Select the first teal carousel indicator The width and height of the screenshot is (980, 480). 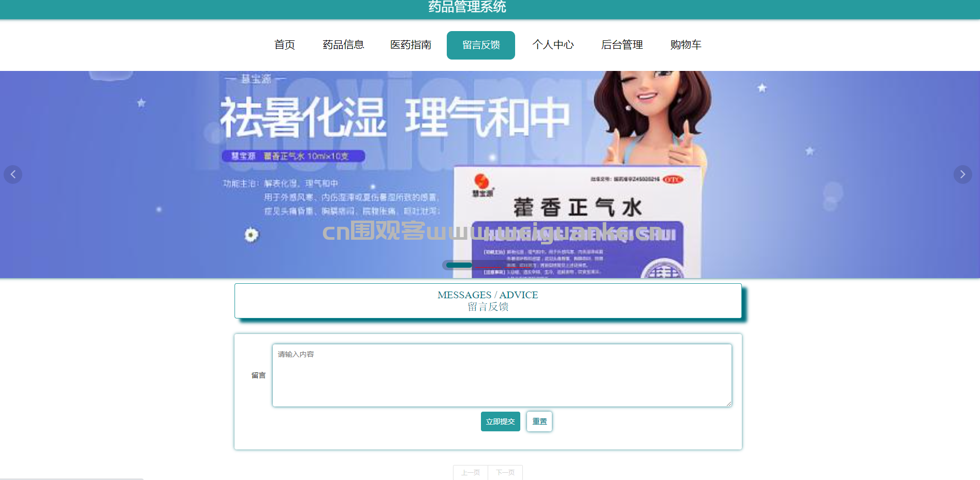pos(459,265)
